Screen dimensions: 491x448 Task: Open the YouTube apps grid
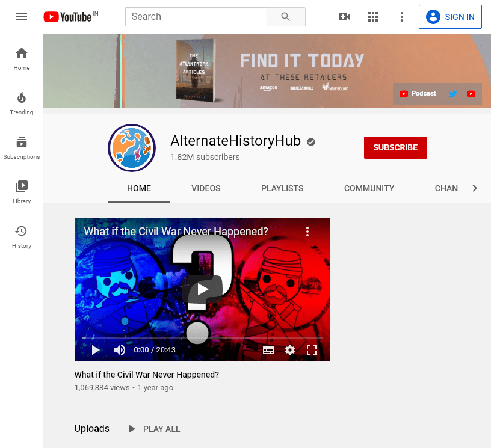pyautogui.click(x=373, y=17)
